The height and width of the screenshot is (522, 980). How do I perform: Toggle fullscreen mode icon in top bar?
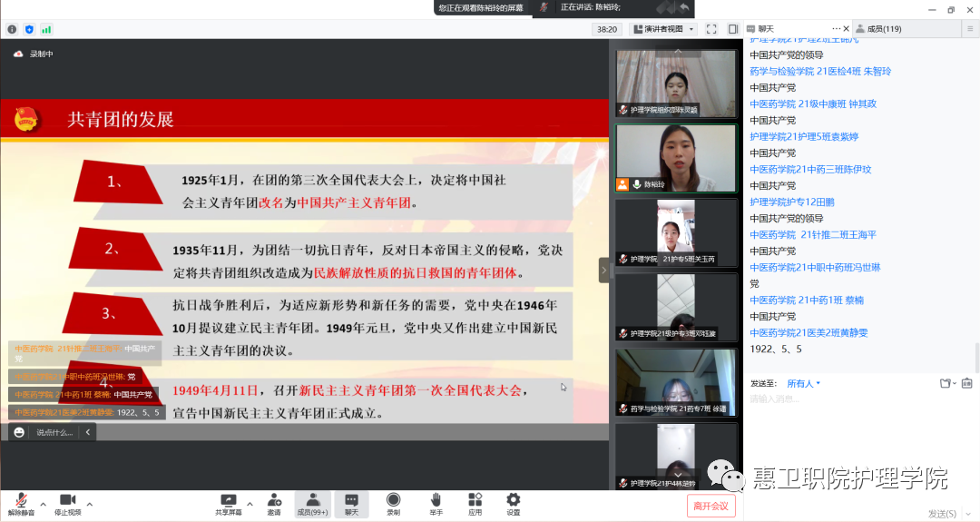click(712, 29)
